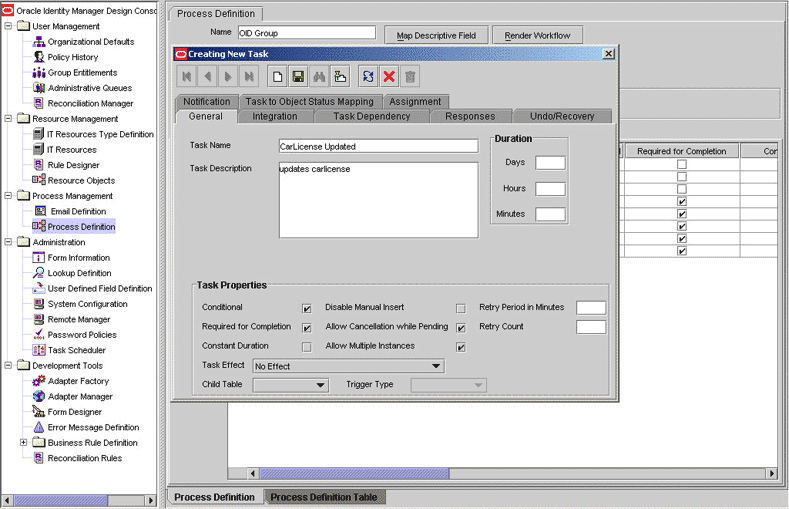Click the task table horizontal scrollbar thumb

pyautogui.click(x=354, y=473)
